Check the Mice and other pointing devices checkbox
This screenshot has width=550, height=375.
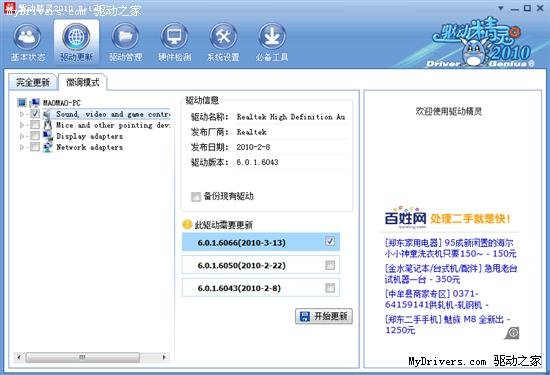point(35,125)
